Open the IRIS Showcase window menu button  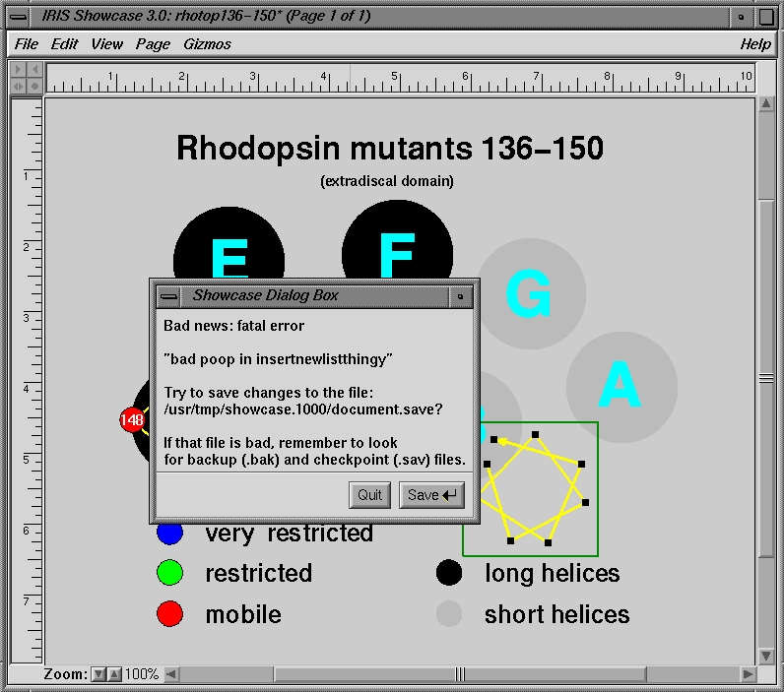click(x=19, y=17)
